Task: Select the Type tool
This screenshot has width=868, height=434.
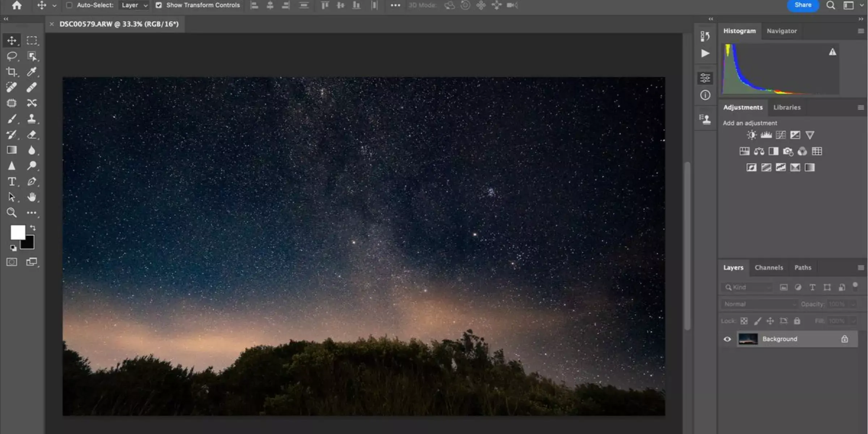Action: 12,181
